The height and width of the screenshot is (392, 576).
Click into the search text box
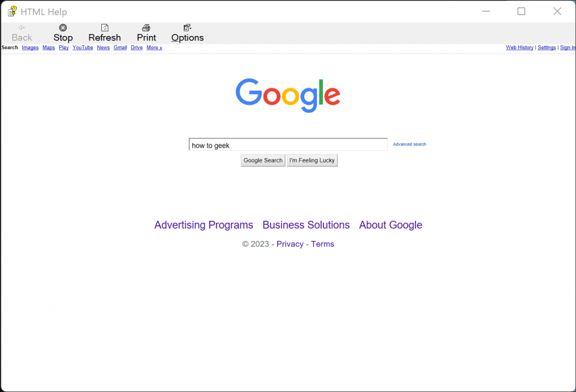point(288,145)
